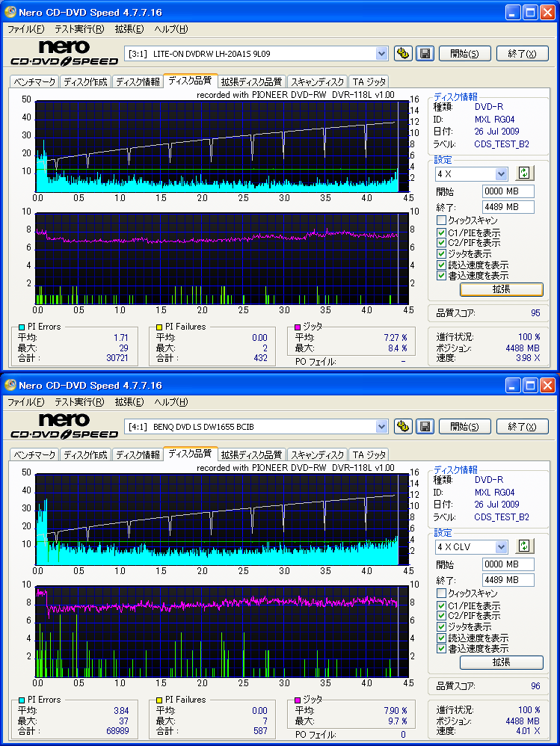Click the Nero app icon in the top title bar
The height and width of the screenshot is (746, 560).
(x=10, y=12)
